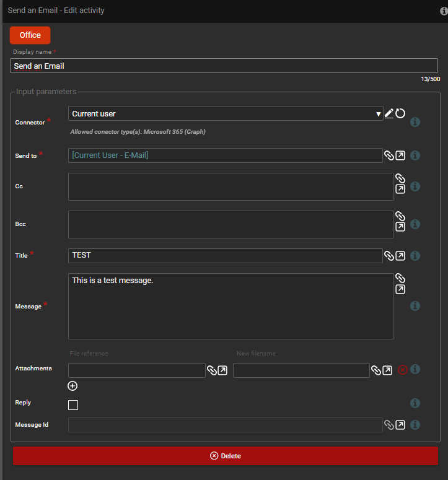Click the Office category button
Viewport: 448px width, 480px height.
click(x=30, y=35)
